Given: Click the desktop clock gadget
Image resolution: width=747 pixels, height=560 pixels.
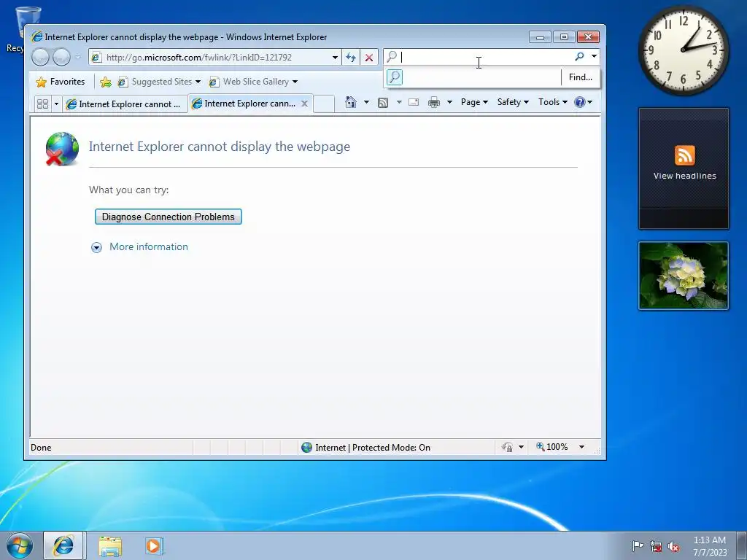Looking at the screenshot, I should click(x=683, y=50).
